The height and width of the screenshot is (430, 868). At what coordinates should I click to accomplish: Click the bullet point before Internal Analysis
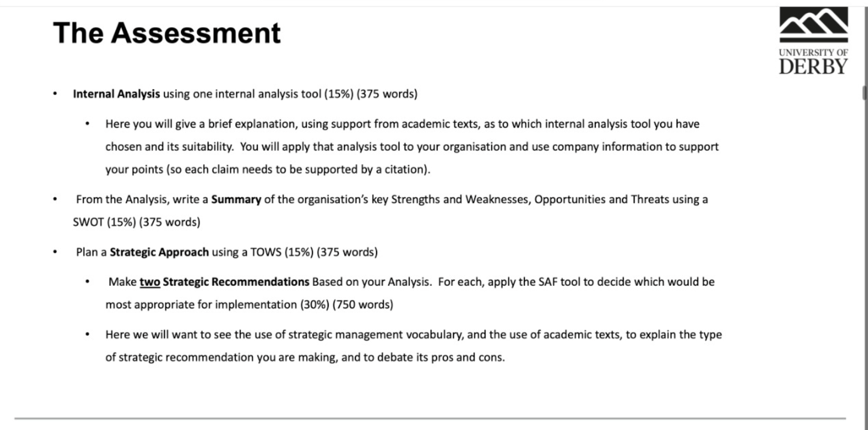click(55, 94)
